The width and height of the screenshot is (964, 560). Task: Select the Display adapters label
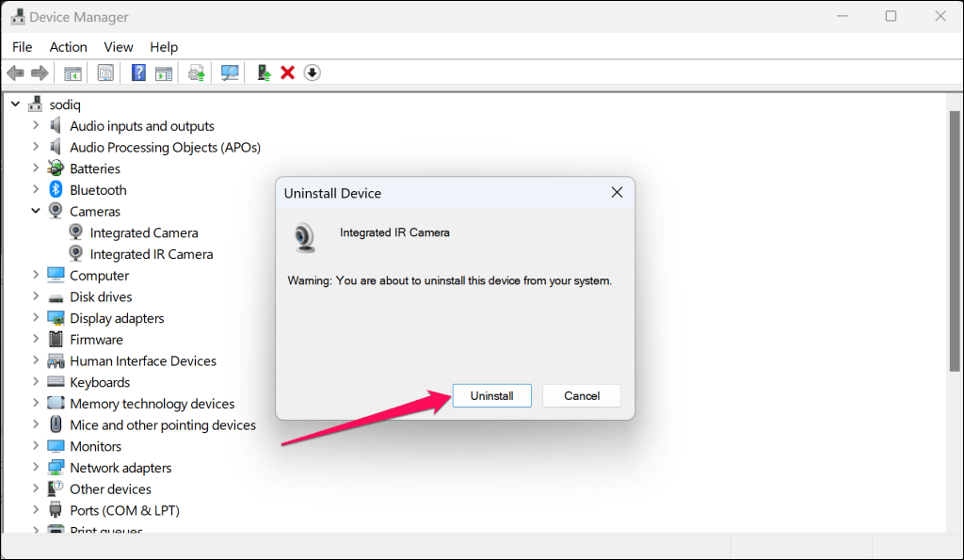click(117, 318)
